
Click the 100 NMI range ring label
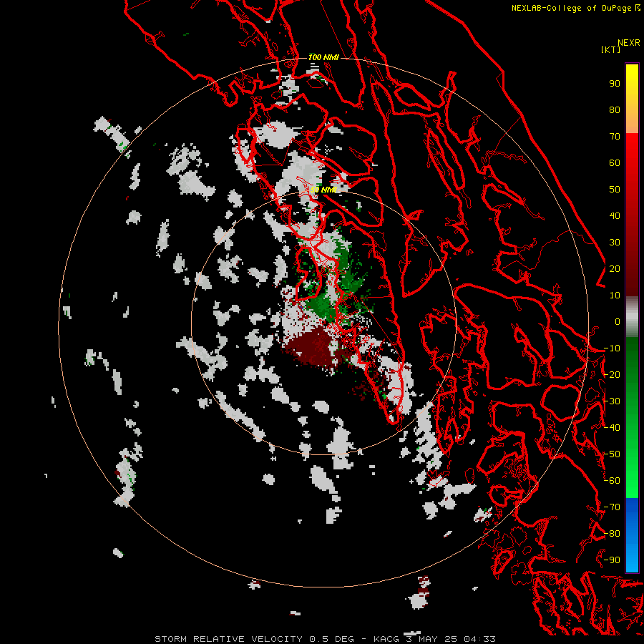[323, 57]
